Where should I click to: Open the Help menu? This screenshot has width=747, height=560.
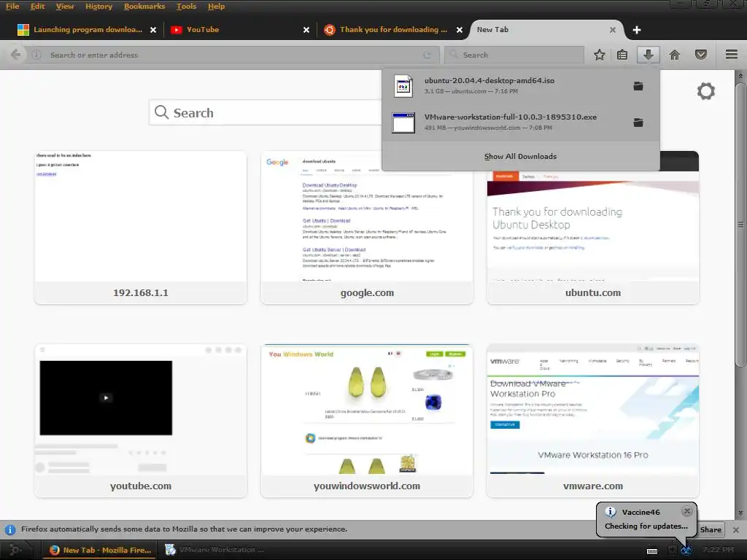[x=216, y=6]
